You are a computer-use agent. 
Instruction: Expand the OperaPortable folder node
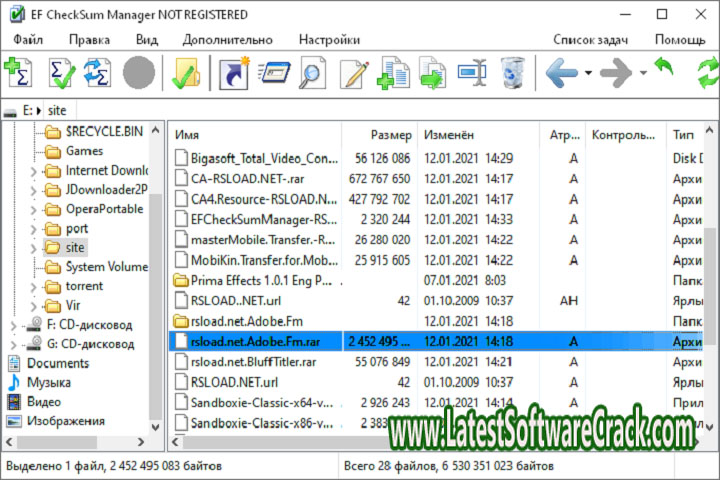coord(33,210)
